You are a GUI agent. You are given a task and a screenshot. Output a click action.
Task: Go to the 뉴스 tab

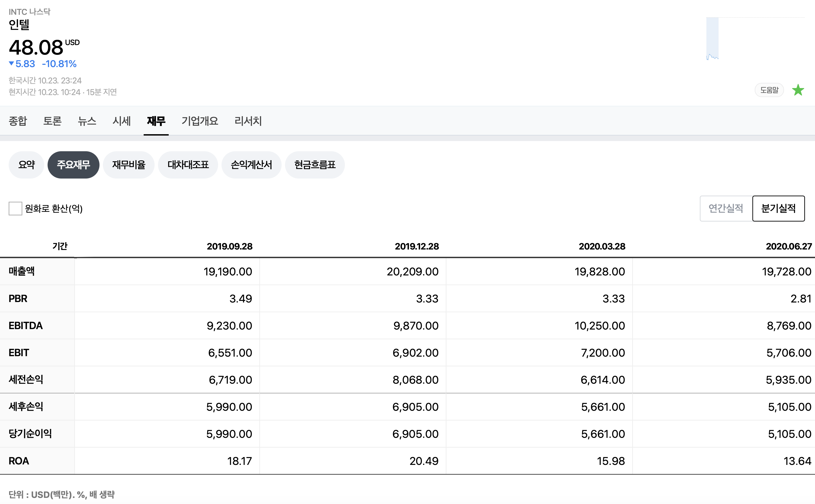coord(87,121)
